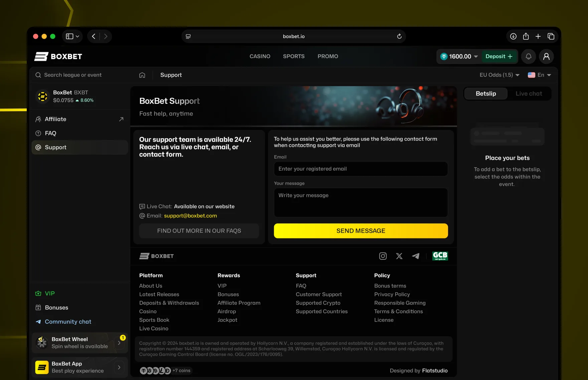Image resolution: width=588 pixels, height=380 pixels.
Task: Click FIND OUT MORE IN OUR FAQS
Action: point(199,231)
